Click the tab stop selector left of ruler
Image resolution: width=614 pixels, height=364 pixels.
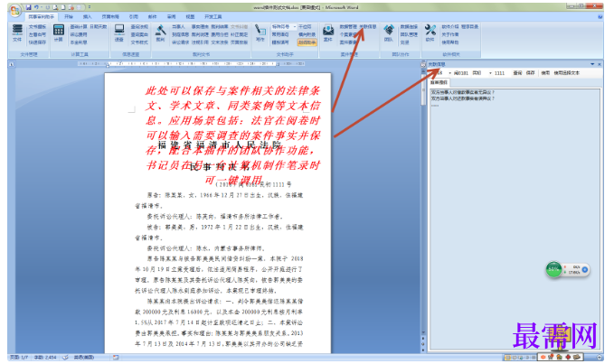(12, 64)
